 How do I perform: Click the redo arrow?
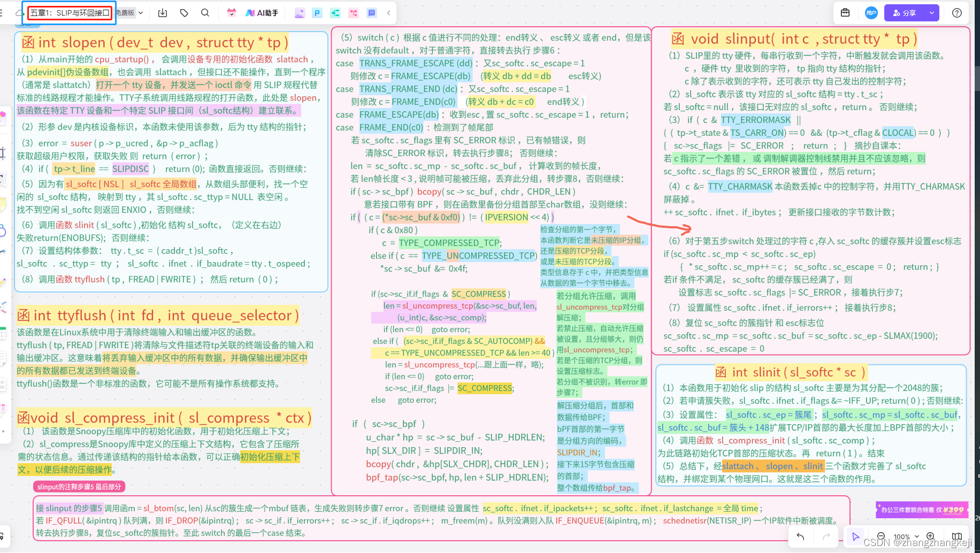click(826, 536)
